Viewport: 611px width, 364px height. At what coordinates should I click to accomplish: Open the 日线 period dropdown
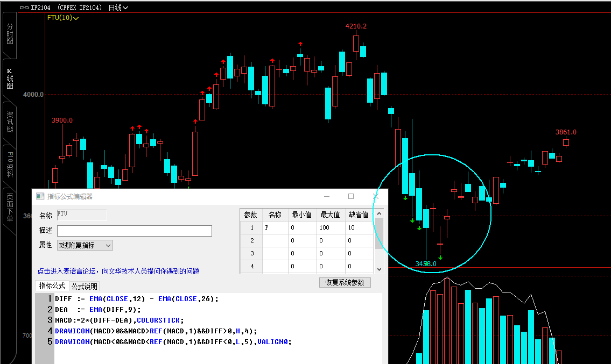[118, 8]
